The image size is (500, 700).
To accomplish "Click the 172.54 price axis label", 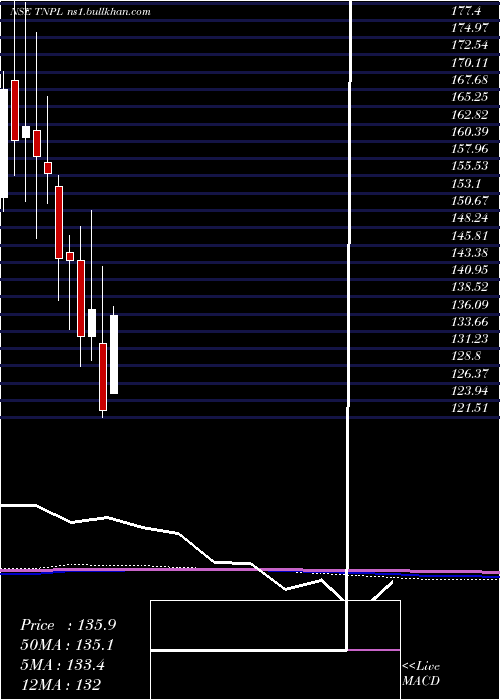I will (x=470, y=46).
